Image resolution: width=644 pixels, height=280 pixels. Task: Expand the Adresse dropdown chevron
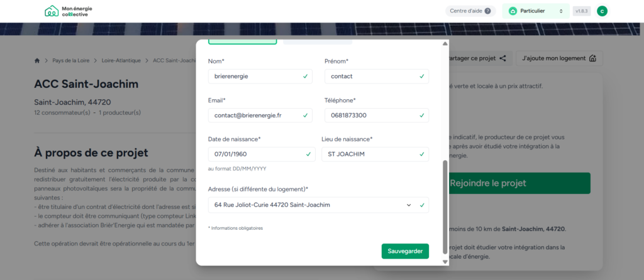[409, 205]
